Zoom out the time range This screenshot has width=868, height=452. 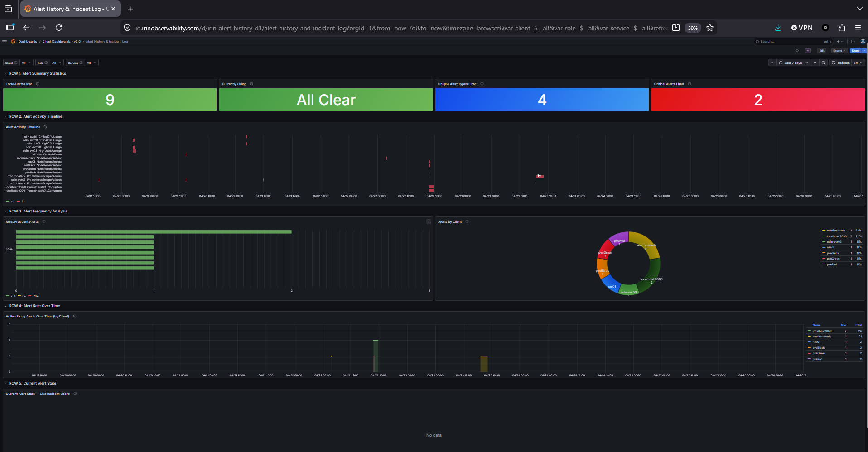[823, 63]
